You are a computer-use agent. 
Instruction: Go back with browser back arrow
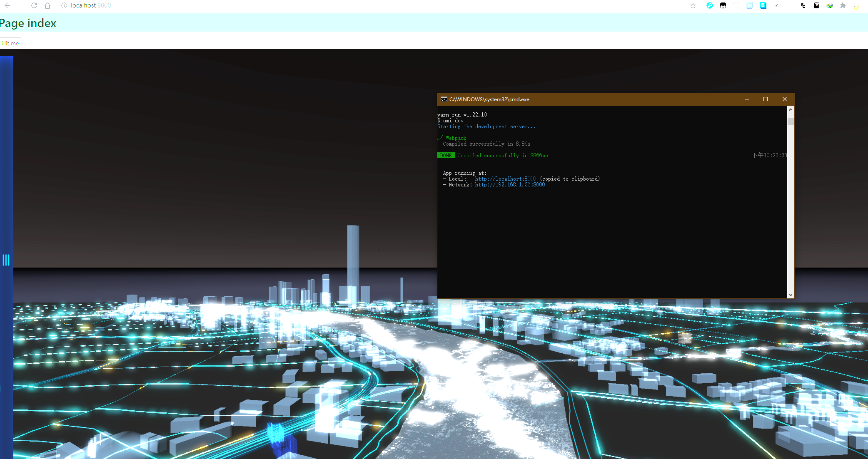(x=7, y=5)
